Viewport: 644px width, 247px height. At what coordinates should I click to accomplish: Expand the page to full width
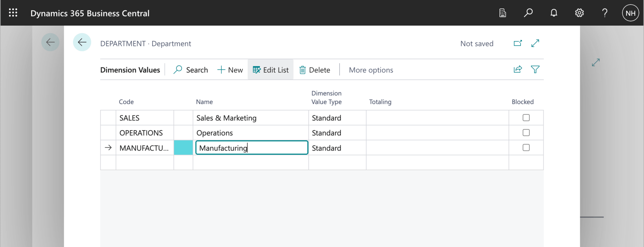535,43
